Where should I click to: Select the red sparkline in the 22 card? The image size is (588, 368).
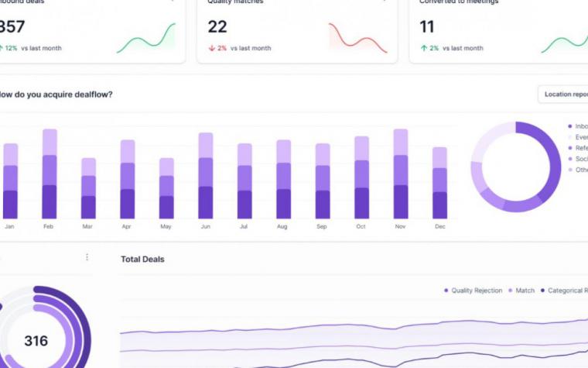point(357,38)
